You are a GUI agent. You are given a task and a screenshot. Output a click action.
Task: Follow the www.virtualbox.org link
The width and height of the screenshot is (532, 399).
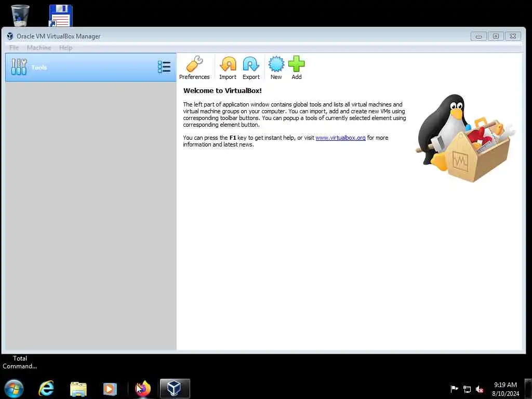(340, 138)
